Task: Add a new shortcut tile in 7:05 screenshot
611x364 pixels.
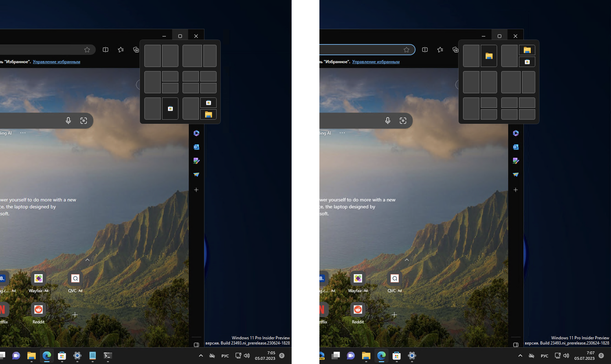Action: 75,315
